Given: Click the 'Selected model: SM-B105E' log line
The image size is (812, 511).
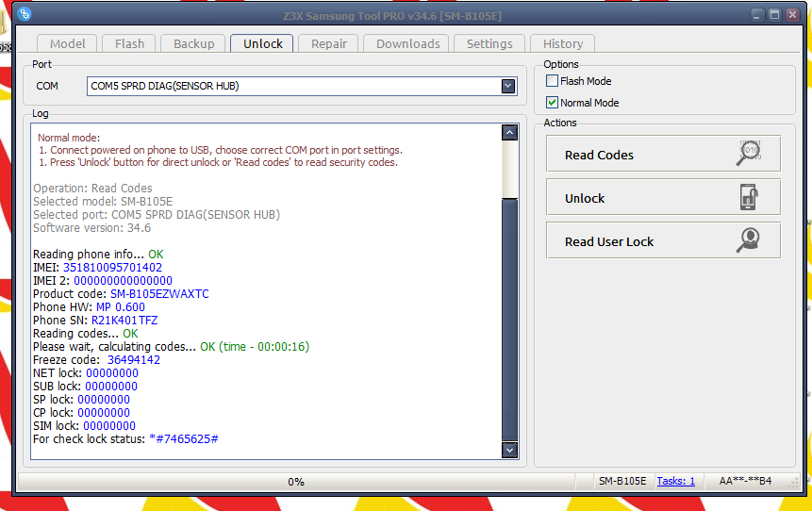Looking at the screenshot, I should point(103,202).
